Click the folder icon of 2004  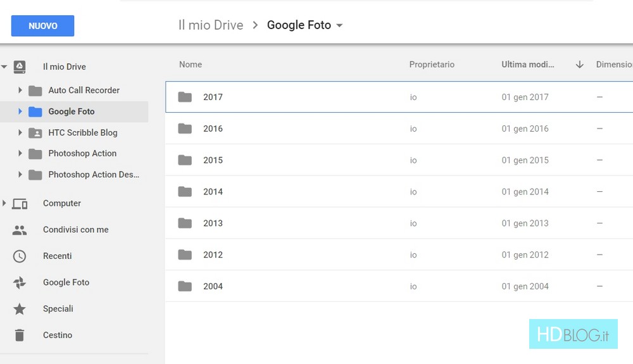point(185,286)
